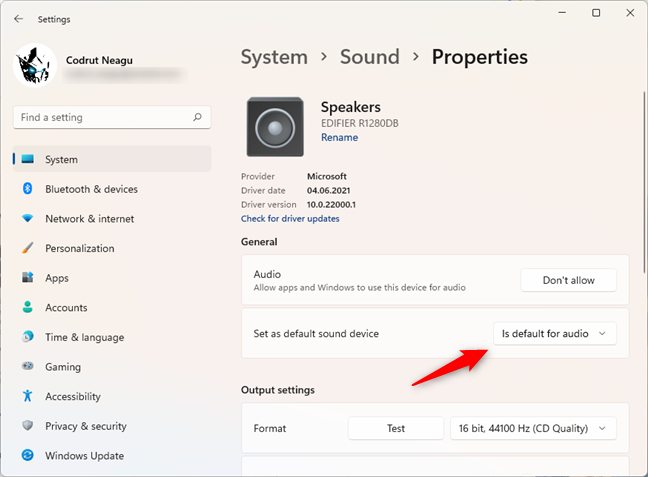Click the Test format button
Image resolution: width=648 pixels, height=477 pixels.
tap(396, 428)
